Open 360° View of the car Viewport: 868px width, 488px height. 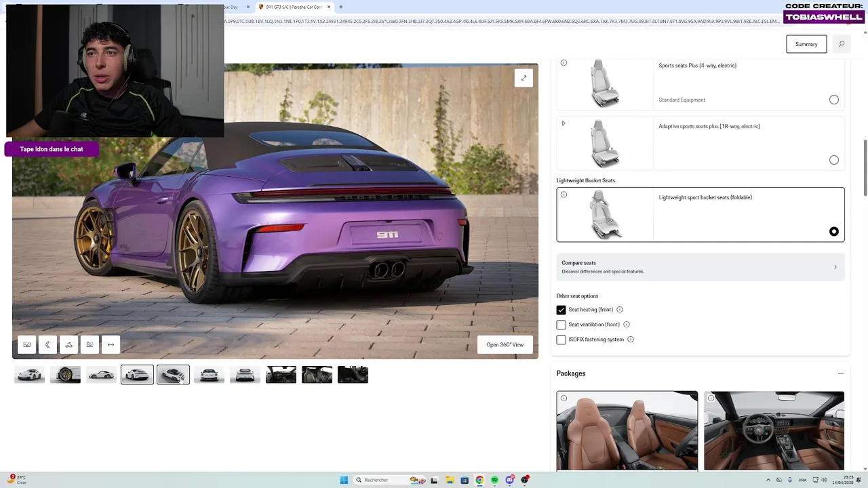(x=505, y=345)
